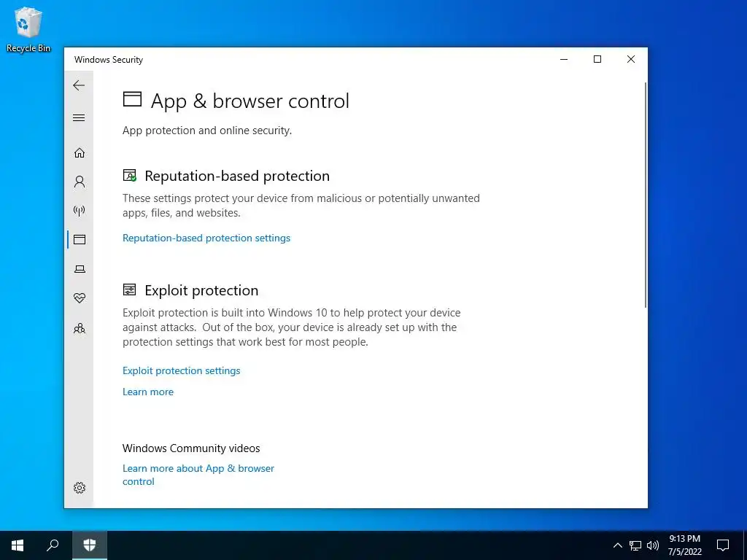Open network status tray icon
This screenshot has width=747, height=560.
point(635,545)
